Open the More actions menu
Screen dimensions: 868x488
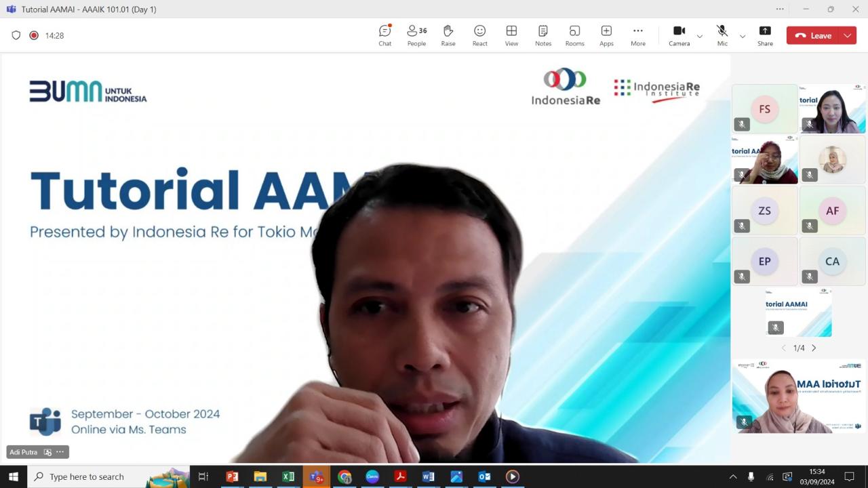[x=638, y=35]
